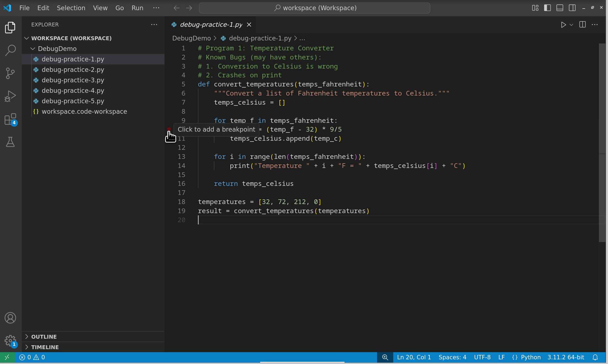Open the Run menu
The width and height of the screenshot is (608, 364).
pyautogui.click(x=137, y=8)
